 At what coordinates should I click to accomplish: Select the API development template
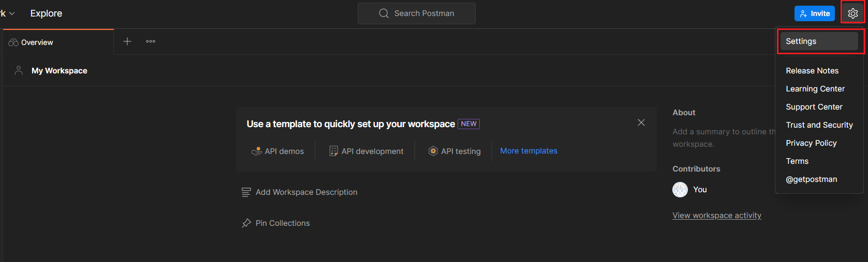coord(366,151)
